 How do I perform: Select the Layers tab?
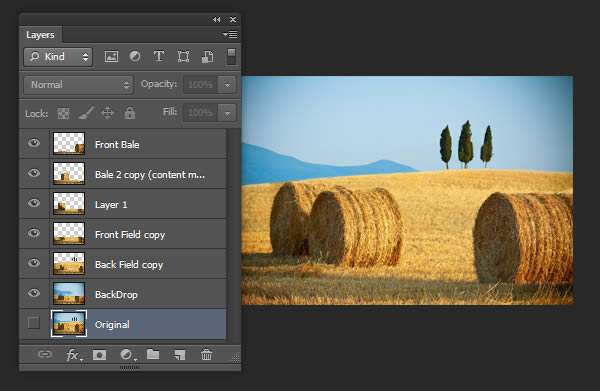coord(40,35)
